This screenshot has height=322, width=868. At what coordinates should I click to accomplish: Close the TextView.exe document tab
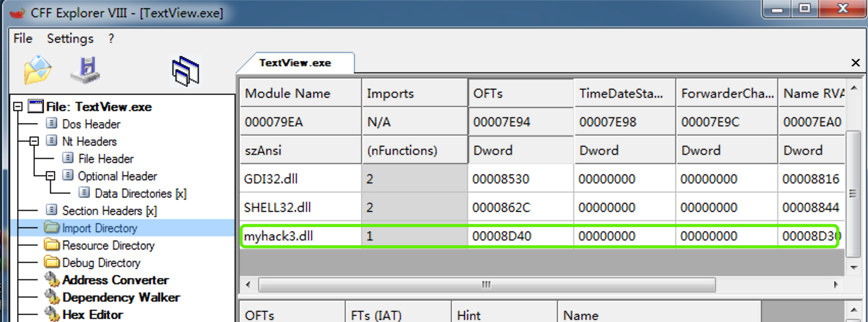[855, 63]
